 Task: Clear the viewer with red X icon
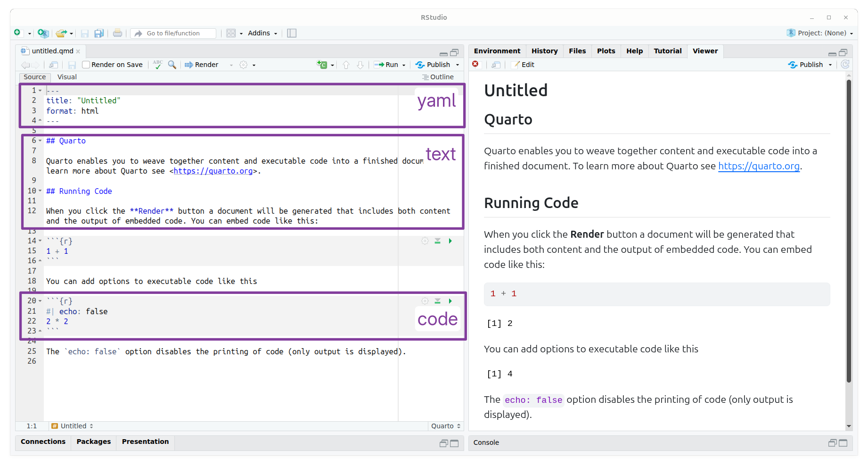click(475, 64)
